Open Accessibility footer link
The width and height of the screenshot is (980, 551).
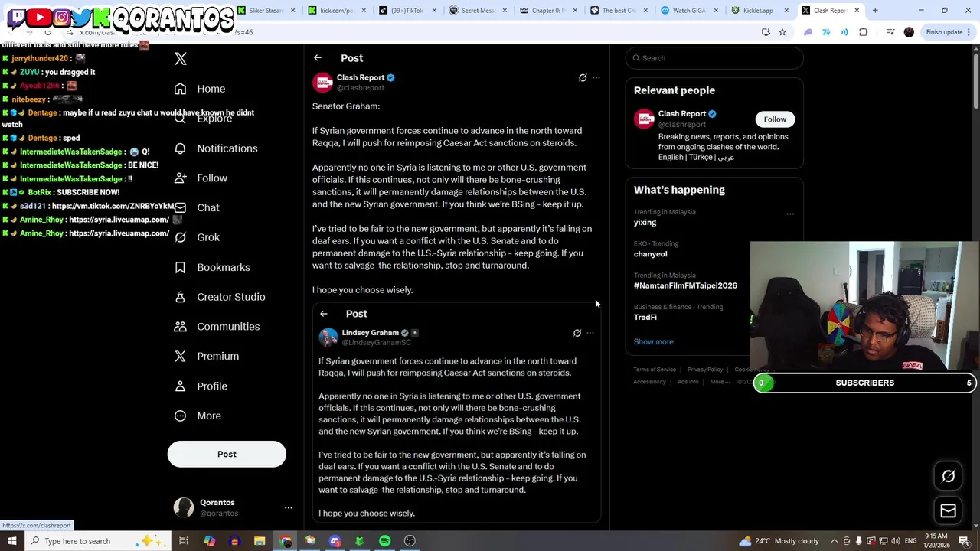[x=649, y=382]
